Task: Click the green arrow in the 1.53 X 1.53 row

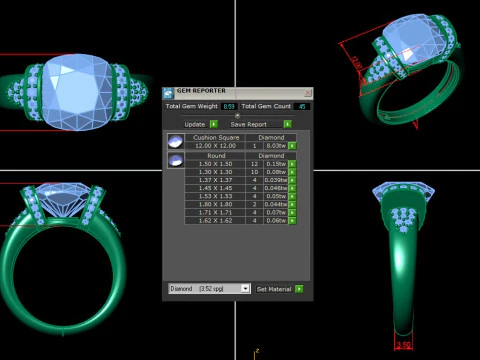Action: tap(292, 196)
